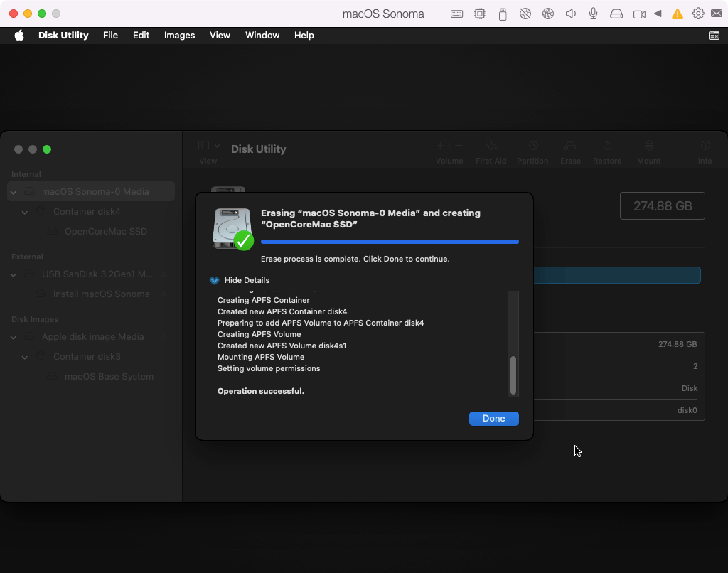728x573 pixels.
Task: Select OpenCoreMac SSD volume in sidebar
Action: [106, 232]
